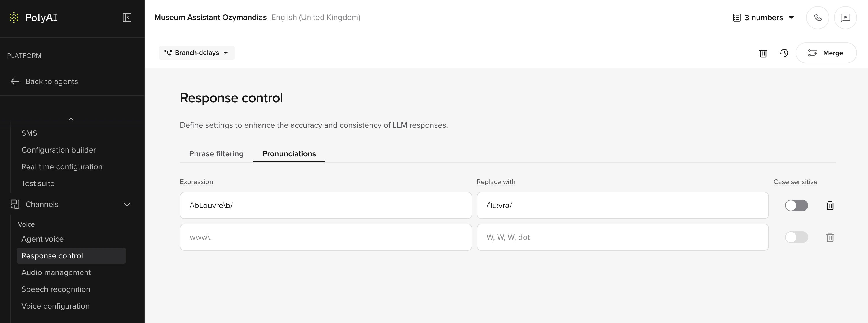Viewport: 868px width, 323px height.
Task: Expand the 3 numbers dropdown
Action: pyautogui.click(x=763, y=18)
